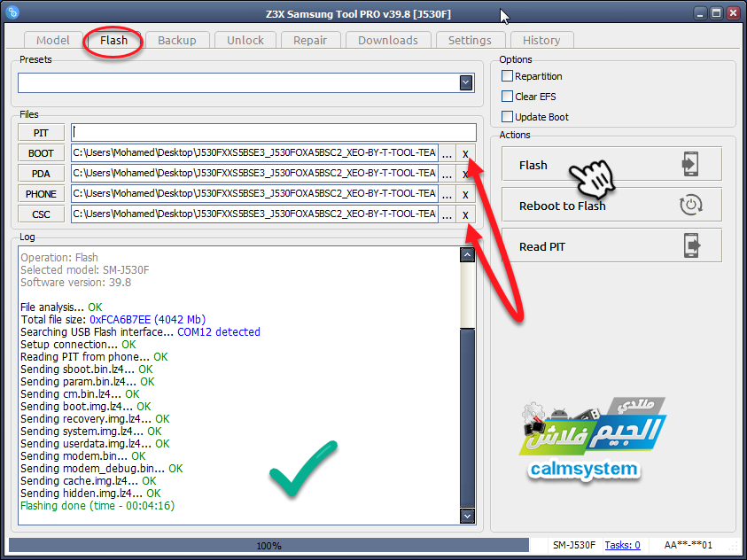Clear the BOOT file path with X
The width and height of the screenshot is (747, 560).
pyautogui.click(x=465, y=153)
